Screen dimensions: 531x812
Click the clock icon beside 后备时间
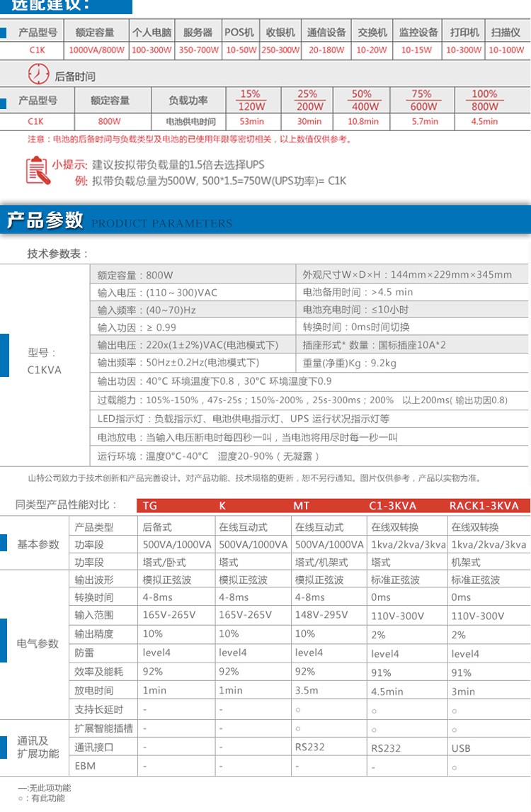click(x=38, y=74)
